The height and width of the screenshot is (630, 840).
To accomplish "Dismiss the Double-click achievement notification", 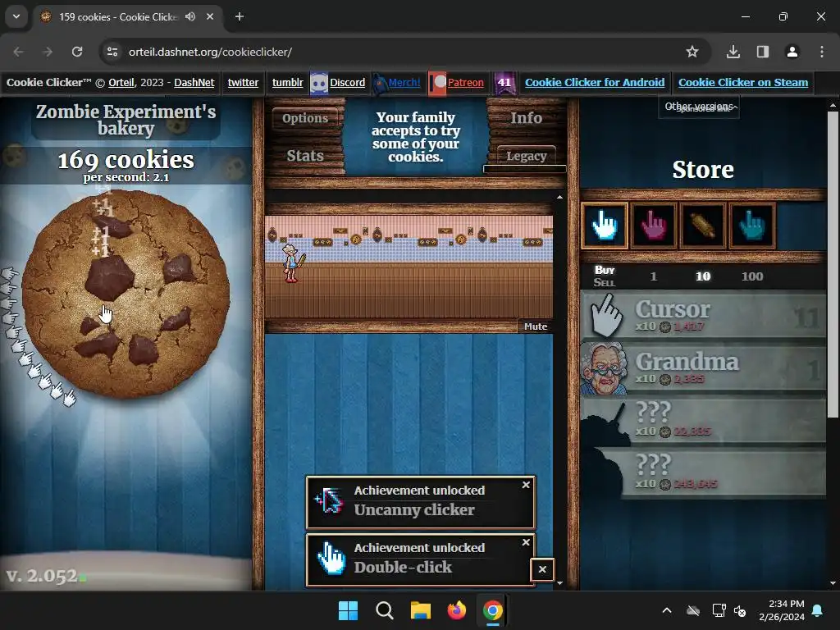I will click(526, 542).
